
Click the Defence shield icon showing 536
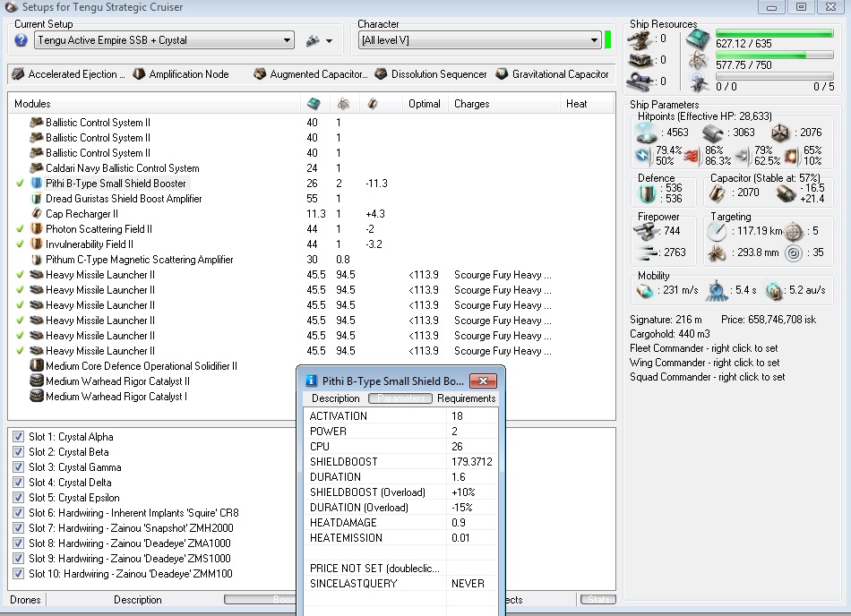[647, 193]
